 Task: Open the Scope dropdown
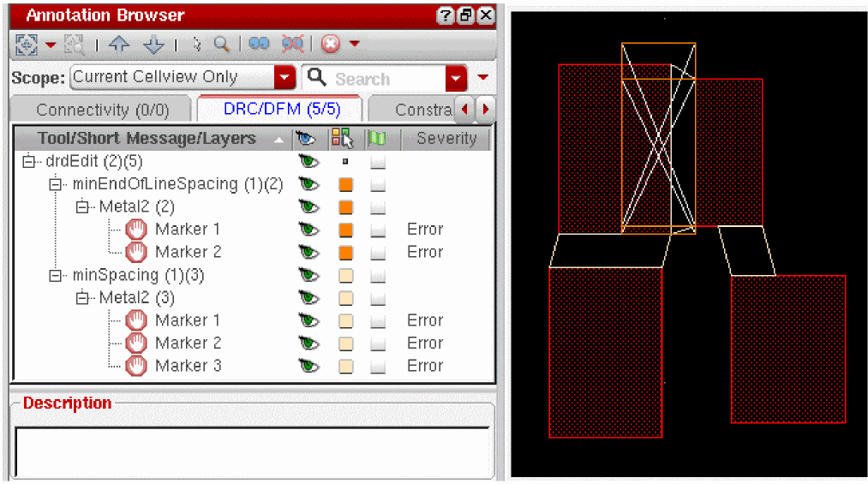click(x=284, y=77)
